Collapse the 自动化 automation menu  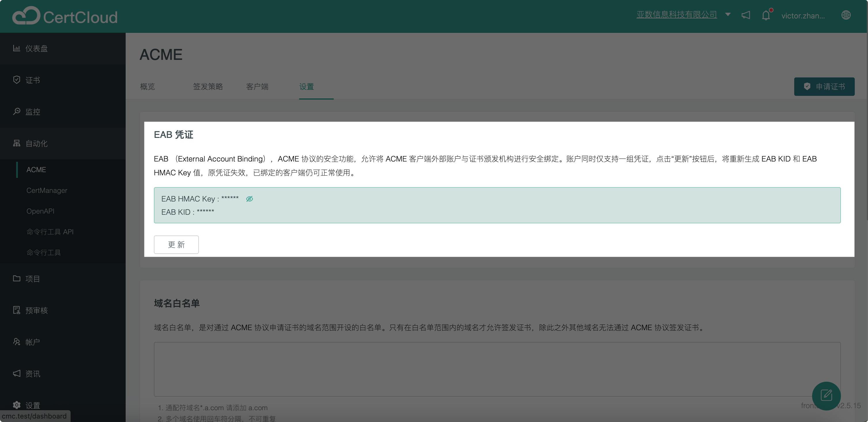point(63,143)
